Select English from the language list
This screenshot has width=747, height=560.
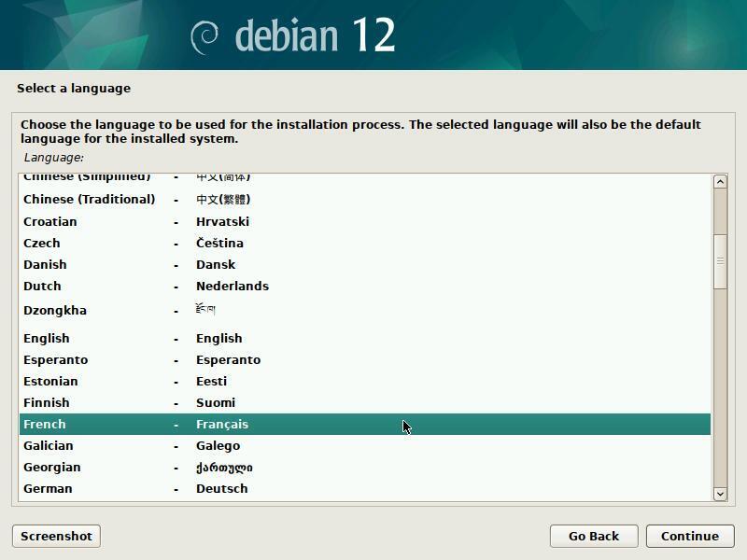pyautogui.click(x=47, y=338)
